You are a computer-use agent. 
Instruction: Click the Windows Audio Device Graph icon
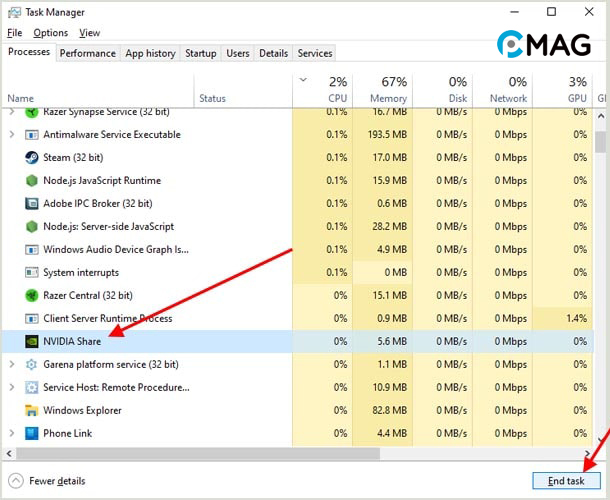point(32,249)
